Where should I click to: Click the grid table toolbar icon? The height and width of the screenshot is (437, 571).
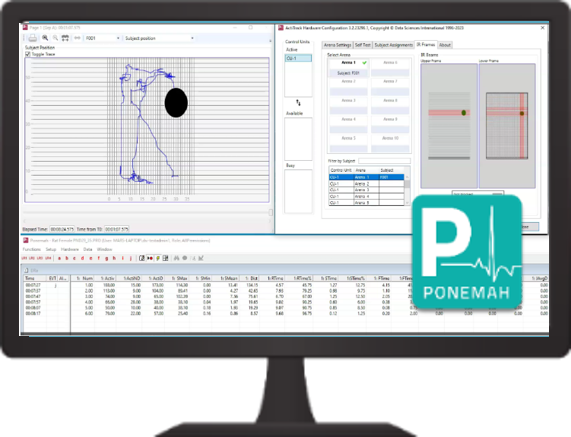pyautogui.click(x=165, y=258)
